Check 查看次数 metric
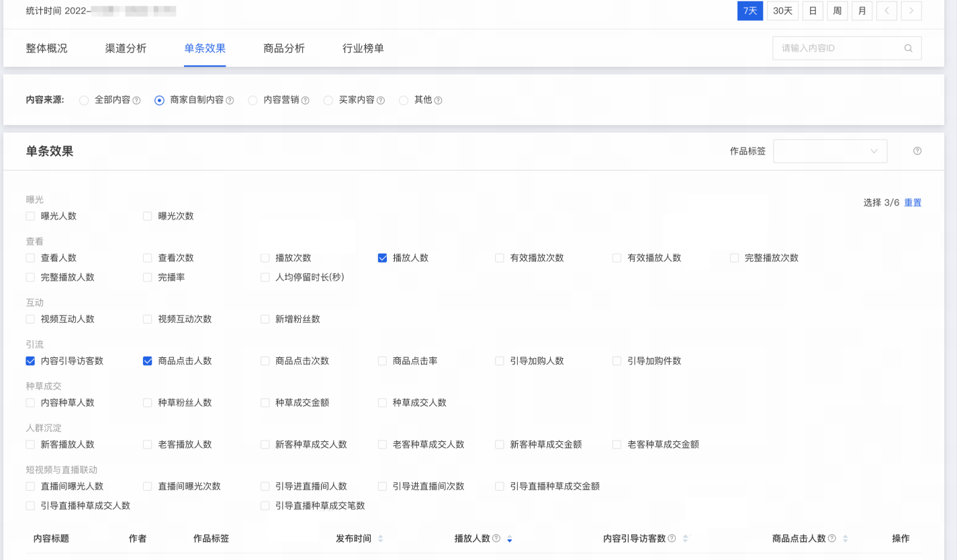 [x=148, y=258]
